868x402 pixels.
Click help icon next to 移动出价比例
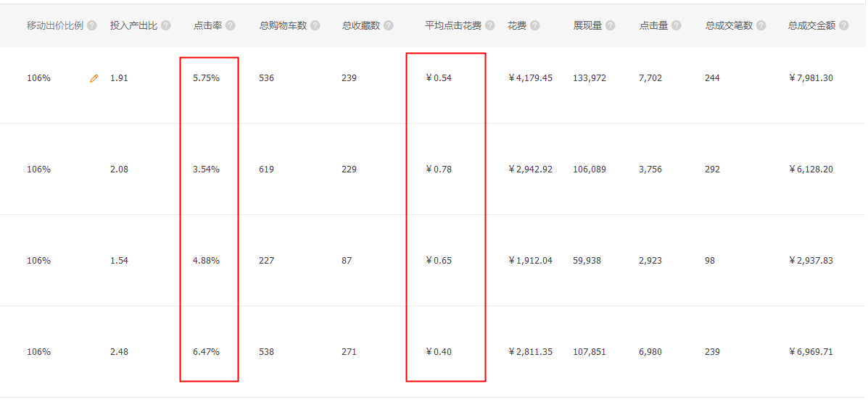[92, 25]
